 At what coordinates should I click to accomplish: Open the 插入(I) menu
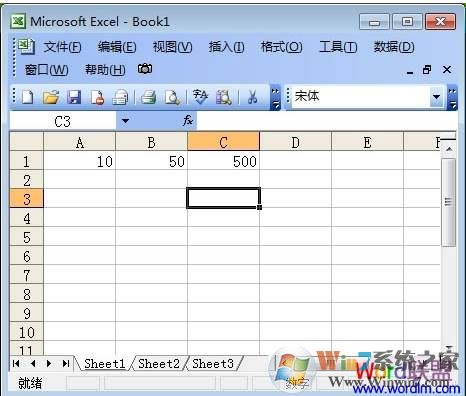pos(226,47)
